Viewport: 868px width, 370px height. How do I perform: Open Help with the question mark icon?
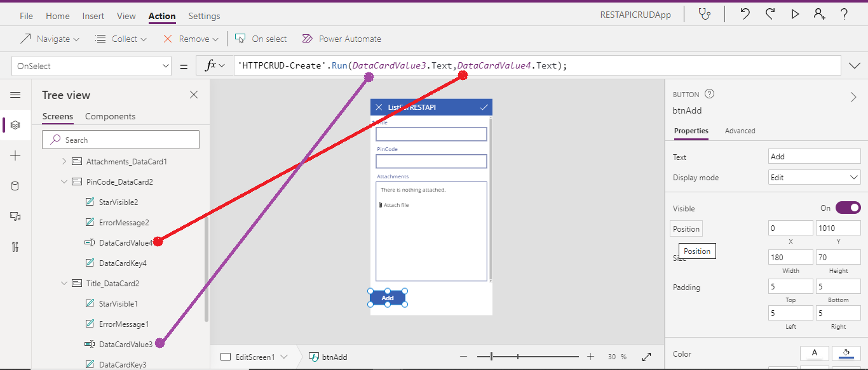pyautogui.click(x=843, y=13)
